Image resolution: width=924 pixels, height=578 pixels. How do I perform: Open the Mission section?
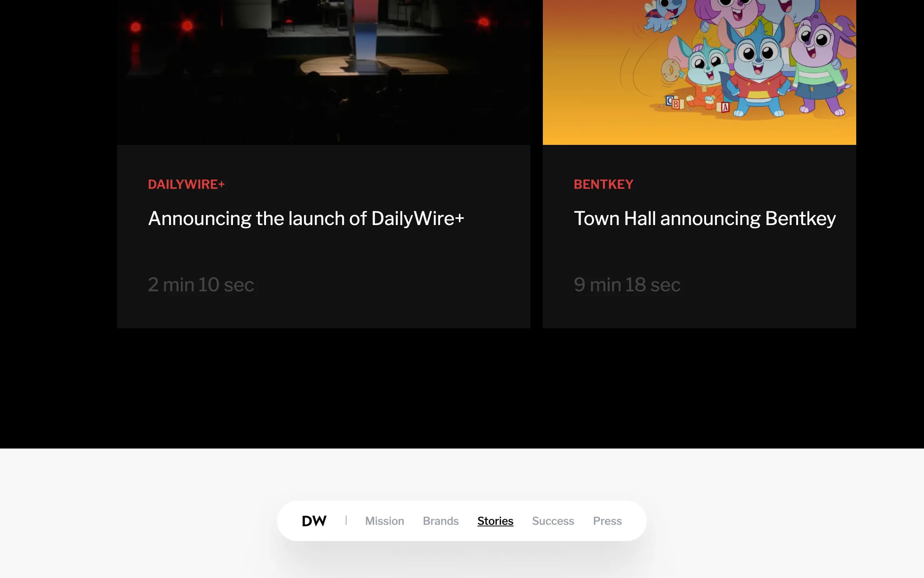pyautogui.click(x=385, y=521)
